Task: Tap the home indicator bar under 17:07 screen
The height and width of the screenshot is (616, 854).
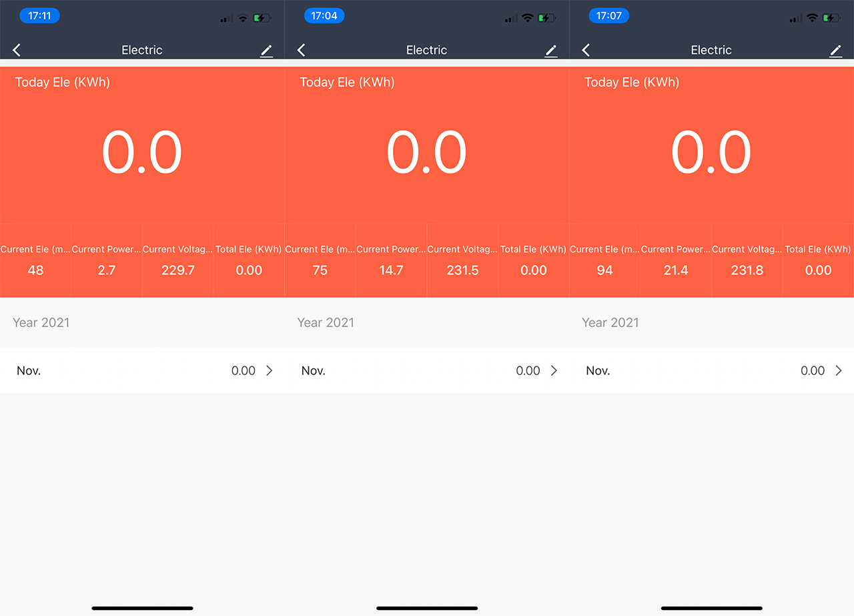Action: coord(711,608)
